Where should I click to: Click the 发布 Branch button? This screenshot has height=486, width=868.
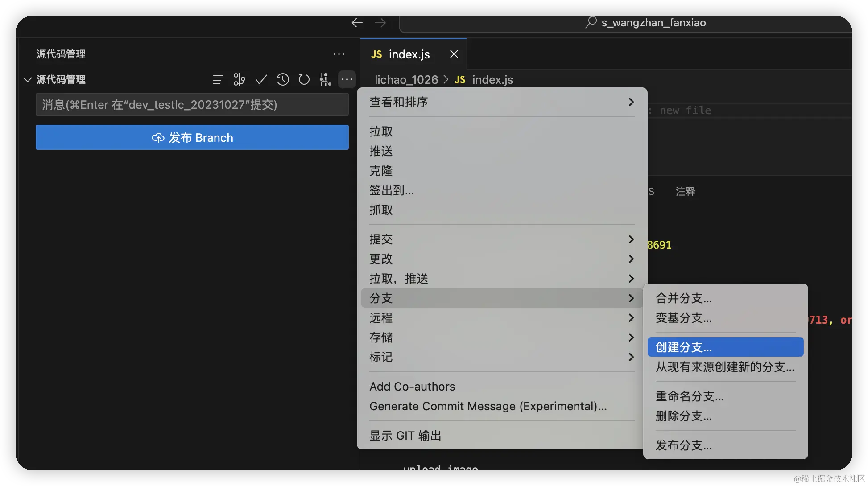tap(192, 138)
